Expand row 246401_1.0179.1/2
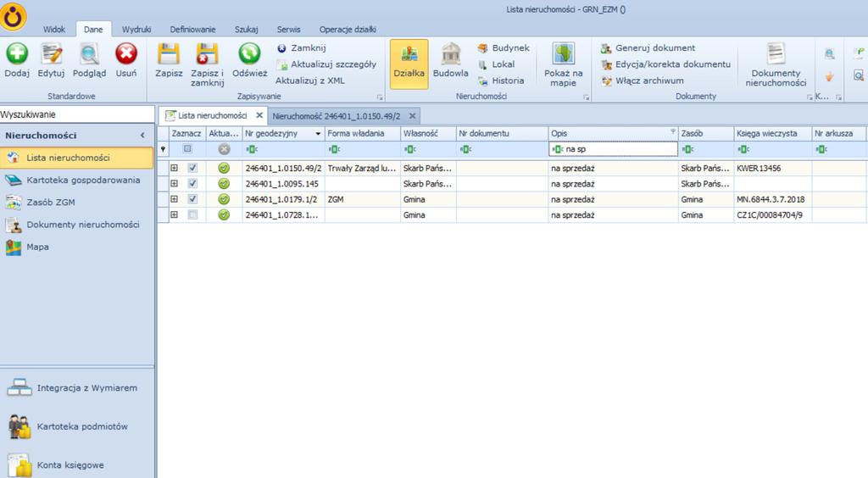Image resolution: width=868 pixels, height=478 pixels. (x=175, y=198)
